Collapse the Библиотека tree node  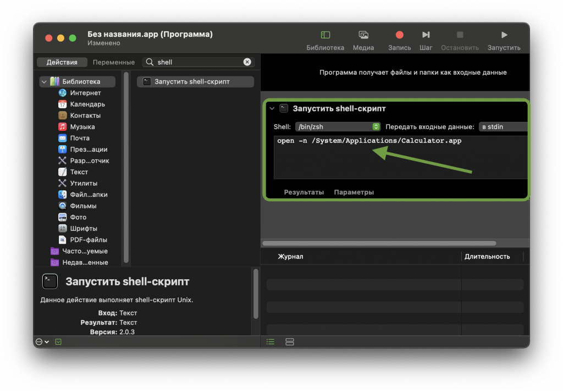[x=43, y=81]
